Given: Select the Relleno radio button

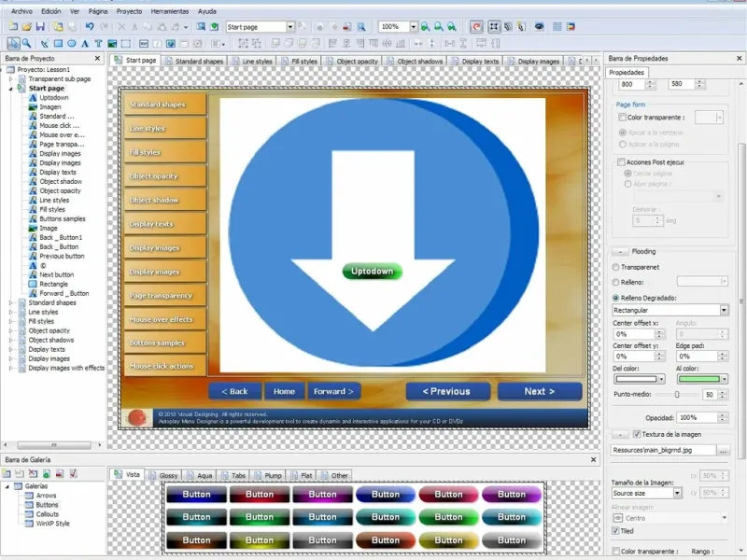Looking at the screenshot, I should point(615,283).
